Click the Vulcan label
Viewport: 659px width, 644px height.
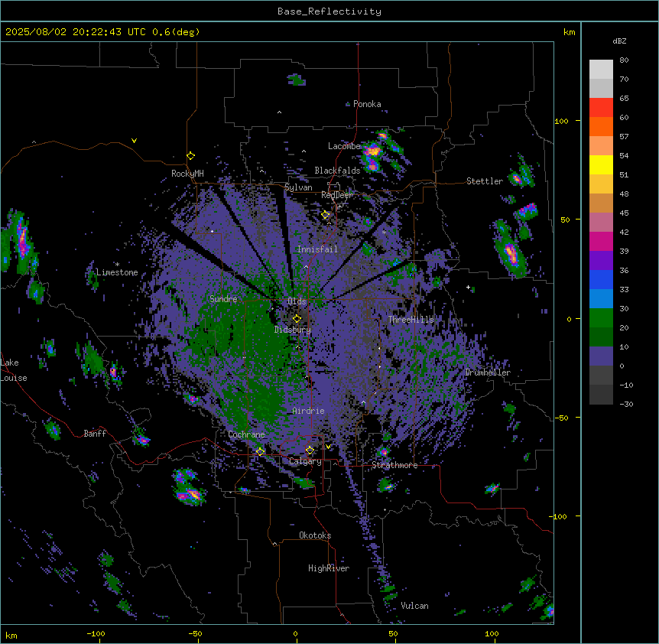coord(414,606)
